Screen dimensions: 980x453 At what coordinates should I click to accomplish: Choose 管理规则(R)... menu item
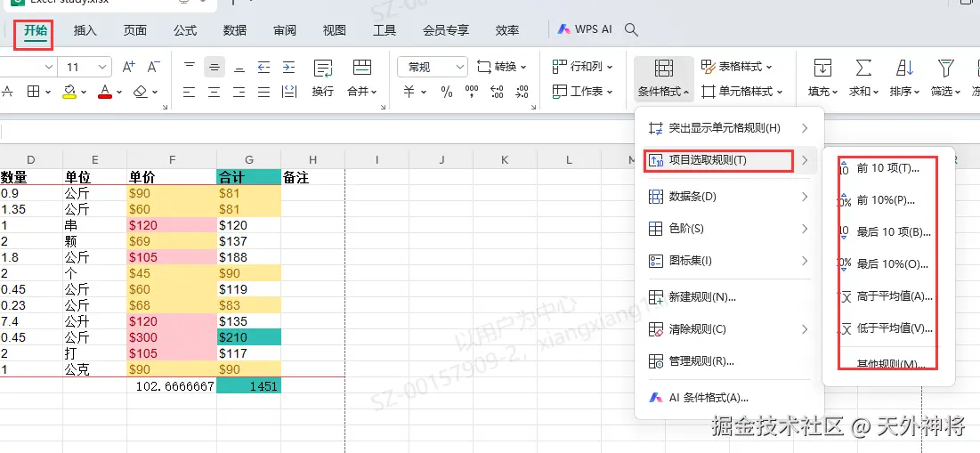[x=729, y=361]
